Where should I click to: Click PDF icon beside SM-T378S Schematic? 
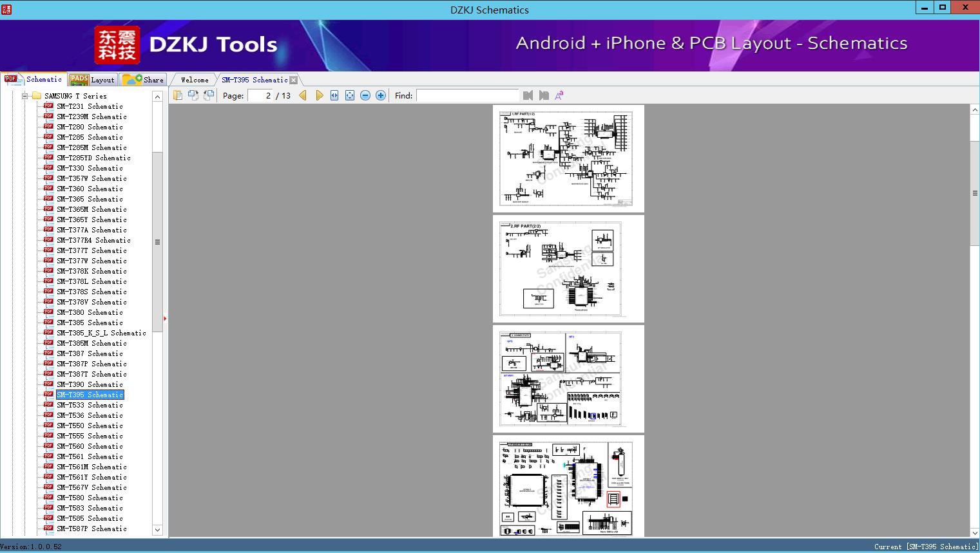tap(48, 291)
